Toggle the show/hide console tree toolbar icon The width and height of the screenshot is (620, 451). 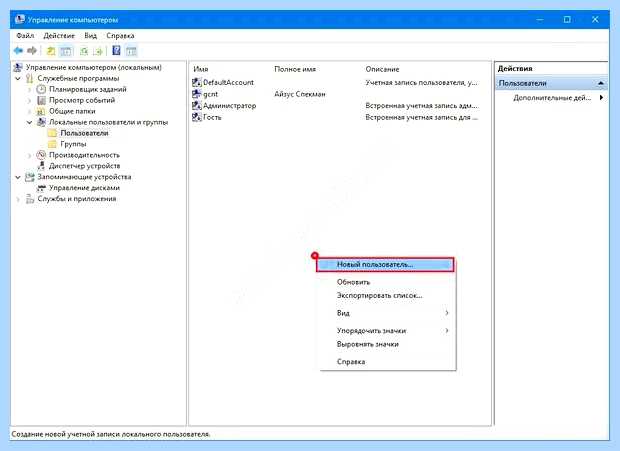point(66,51)
